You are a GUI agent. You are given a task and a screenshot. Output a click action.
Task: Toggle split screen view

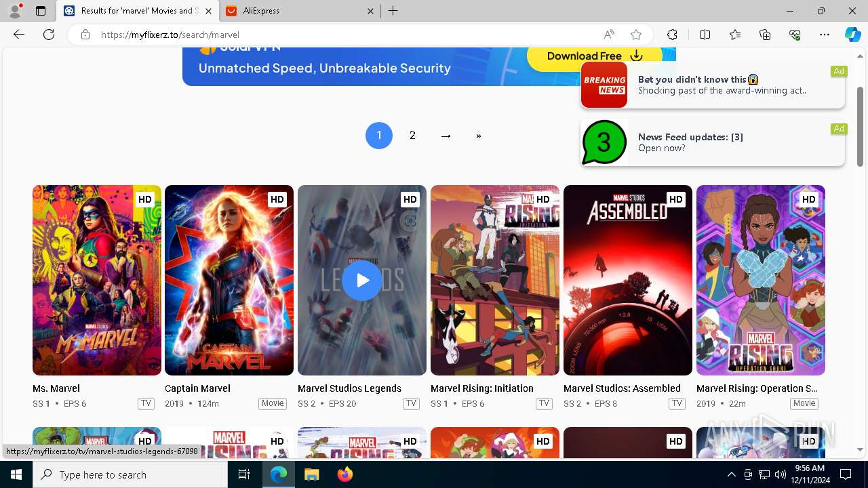[705, 35]
